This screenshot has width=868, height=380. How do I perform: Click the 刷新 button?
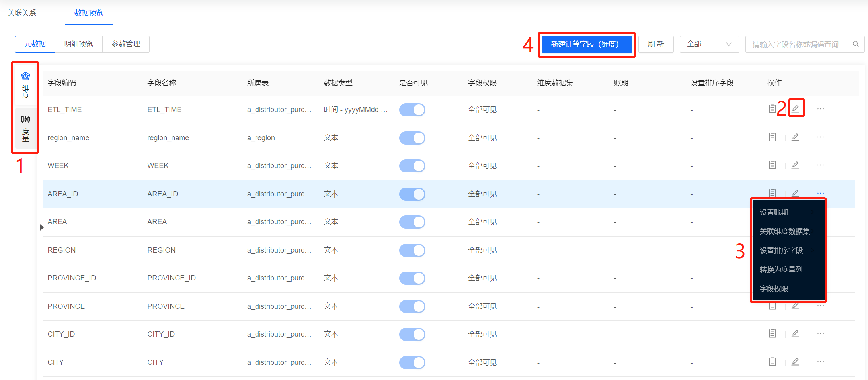tap(656, 44)
